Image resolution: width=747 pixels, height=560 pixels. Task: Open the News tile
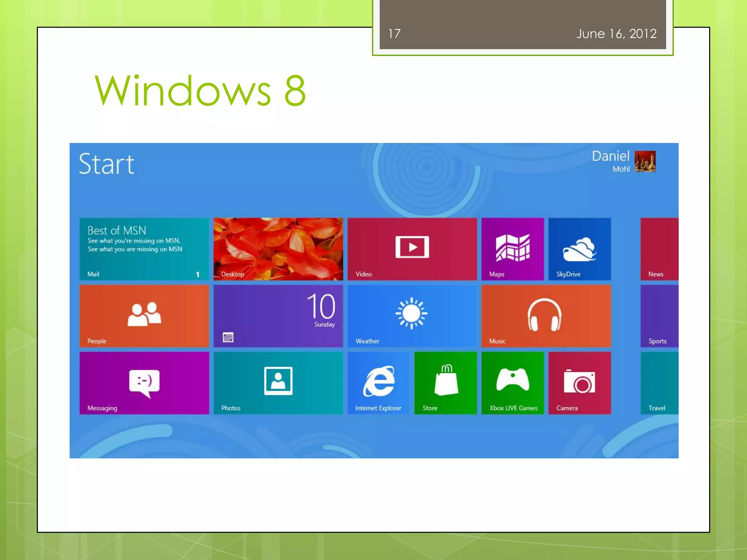point(659,249)
